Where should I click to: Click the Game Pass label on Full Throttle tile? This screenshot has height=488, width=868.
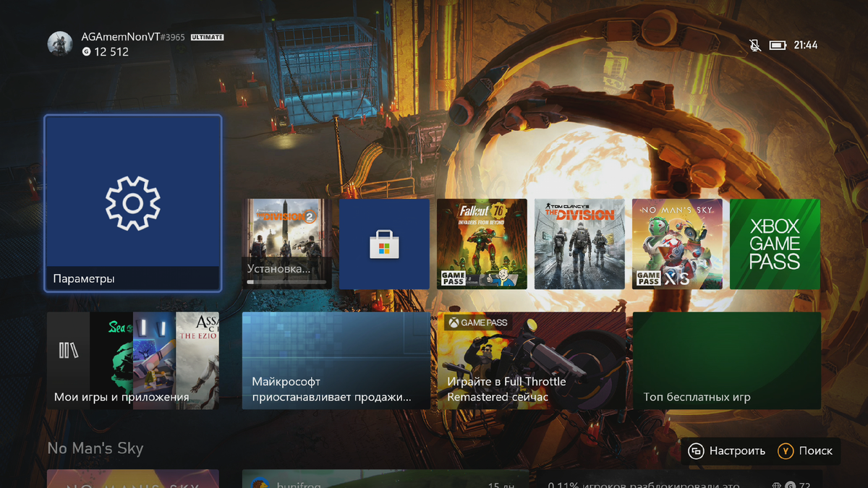click(x=477, y=322)
